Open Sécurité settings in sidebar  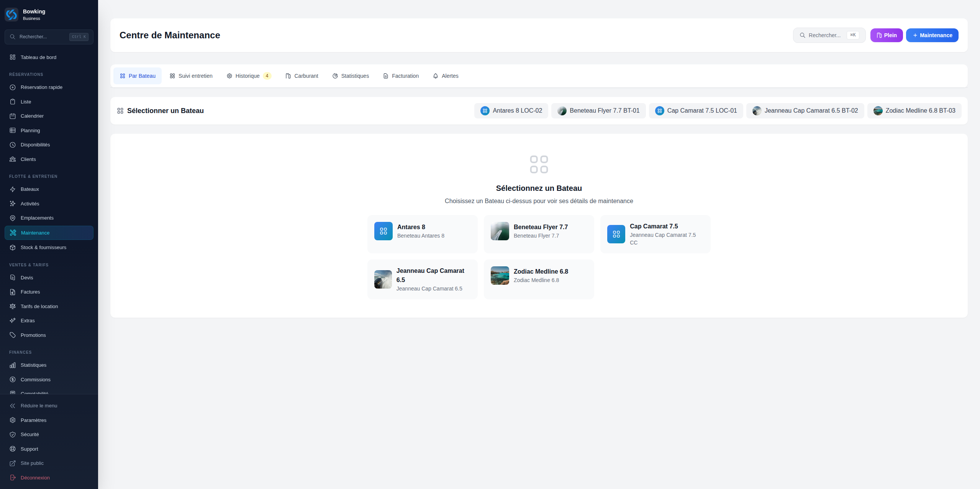click(49, 435)
